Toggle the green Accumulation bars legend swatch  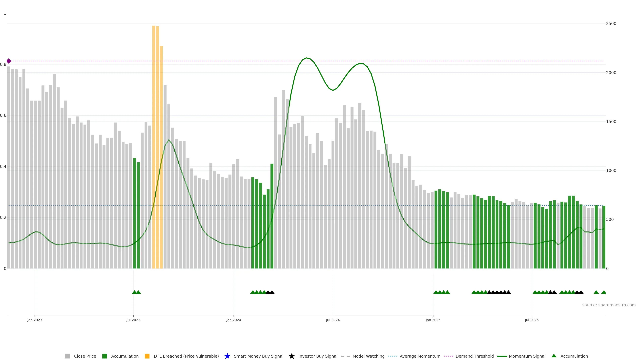[x=104, y=356]
